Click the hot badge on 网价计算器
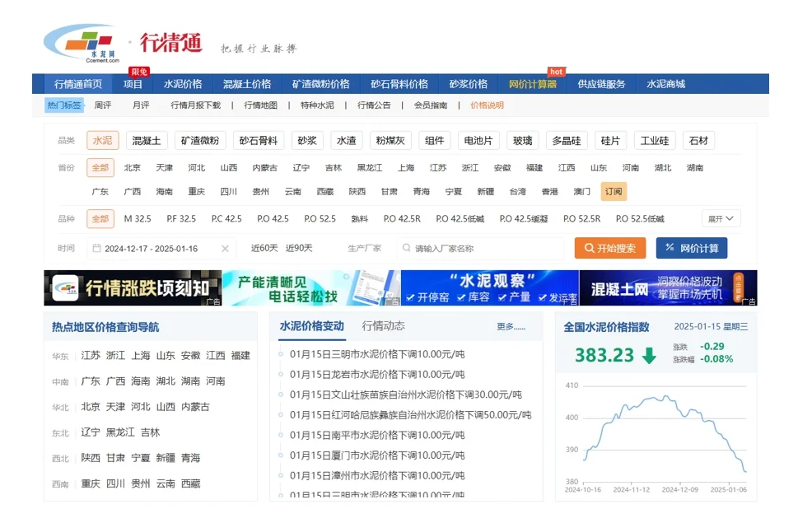The image size is (812, 509). click(555, 72)
